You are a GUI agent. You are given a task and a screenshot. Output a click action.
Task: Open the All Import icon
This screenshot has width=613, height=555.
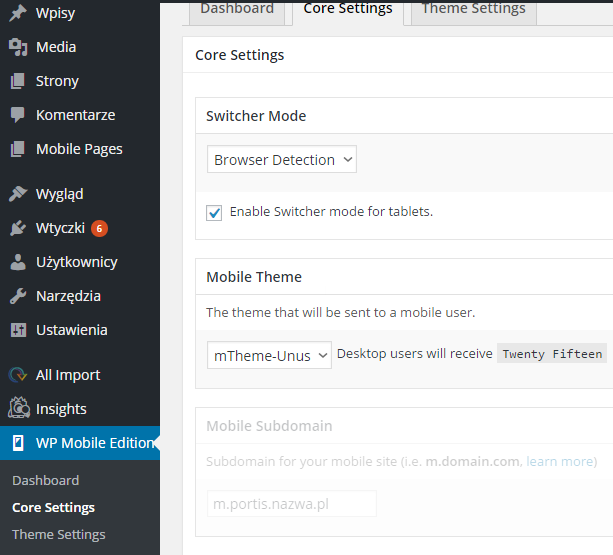point(18,375)
